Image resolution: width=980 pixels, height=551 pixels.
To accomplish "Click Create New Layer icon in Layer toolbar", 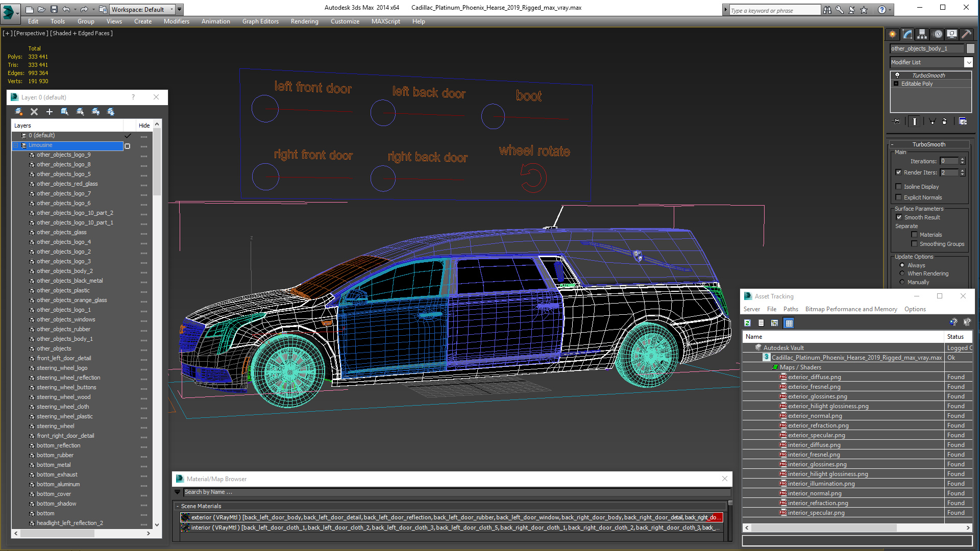I will (x=19, y=112).
